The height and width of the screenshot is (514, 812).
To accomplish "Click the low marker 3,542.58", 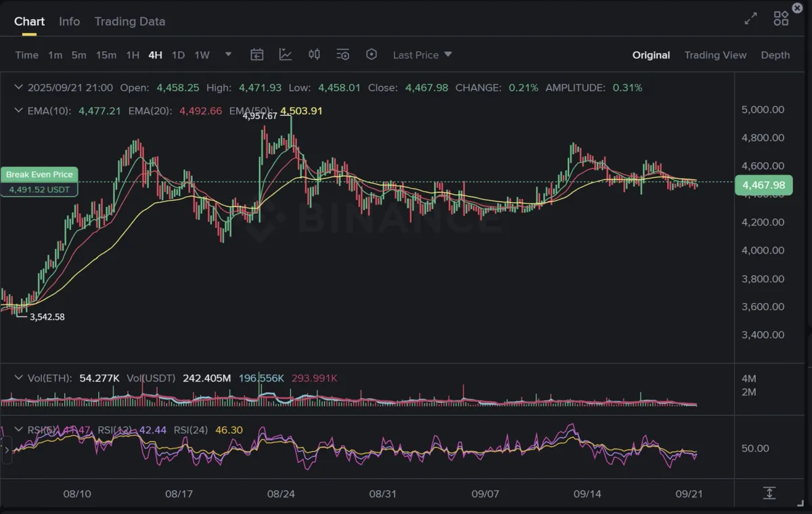I will 47,317.
